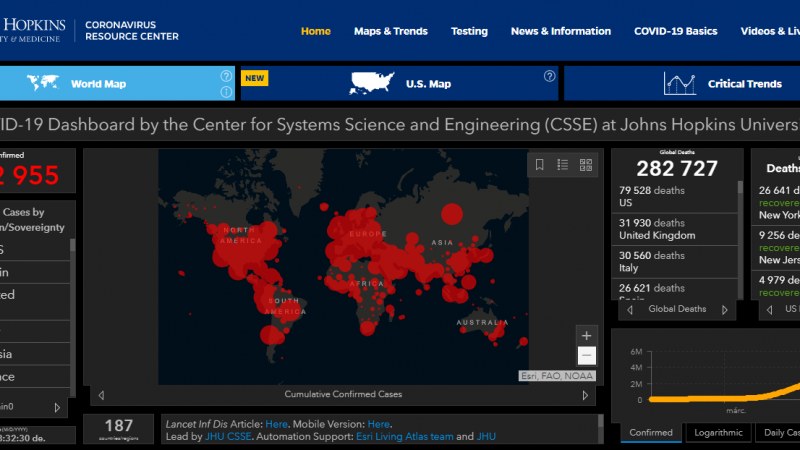Click the 282 727 global deaths total
This screenshot has width=800, height=450.
677,168
